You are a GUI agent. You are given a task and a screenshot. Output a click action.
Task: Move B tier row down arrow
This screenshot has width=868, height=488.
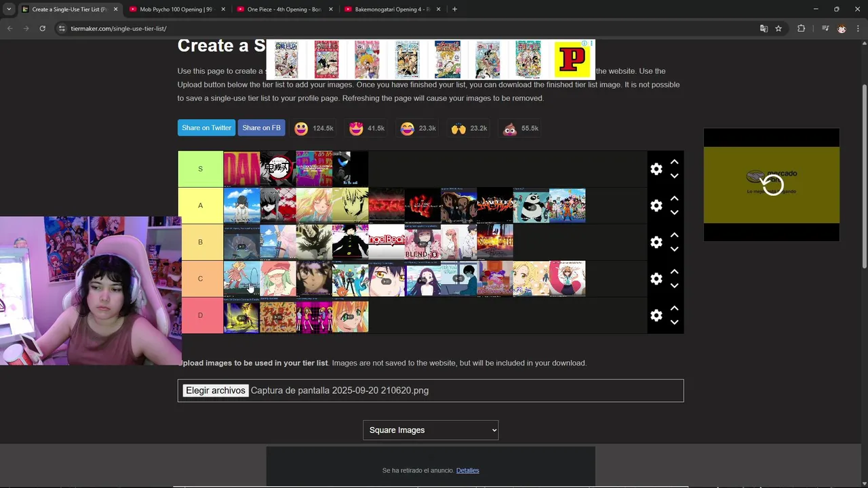tap(674, 249)
